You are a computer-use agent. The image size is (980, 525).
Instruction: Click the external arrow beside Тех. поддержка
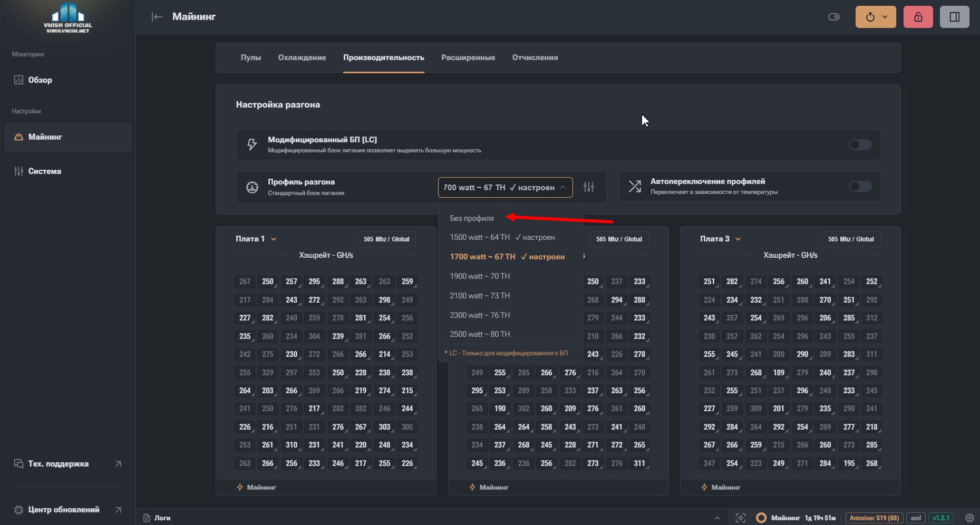[118, 464]
